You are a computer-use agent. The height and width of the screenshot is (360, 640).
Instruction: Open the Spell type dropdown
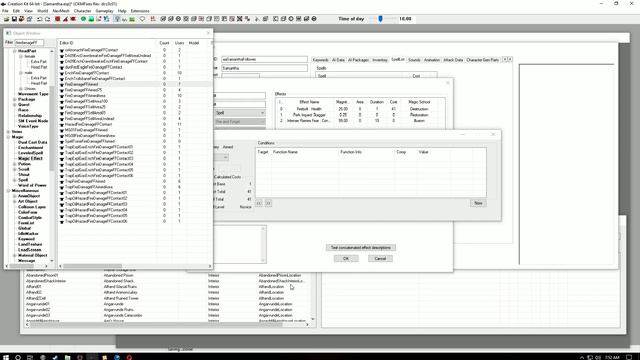[240, 113]
